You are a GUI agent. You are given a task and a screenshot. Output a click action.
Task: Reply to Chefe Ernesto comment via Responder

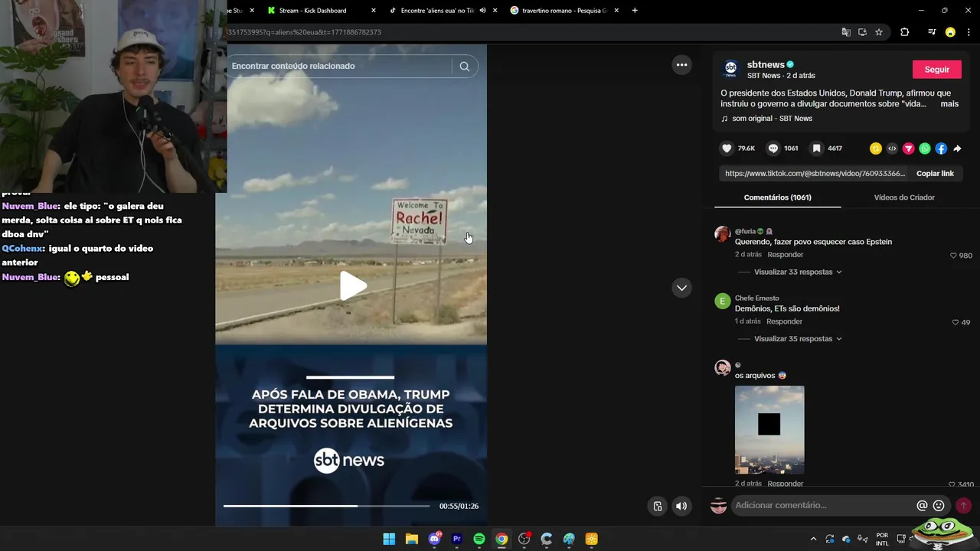(784, 321)
